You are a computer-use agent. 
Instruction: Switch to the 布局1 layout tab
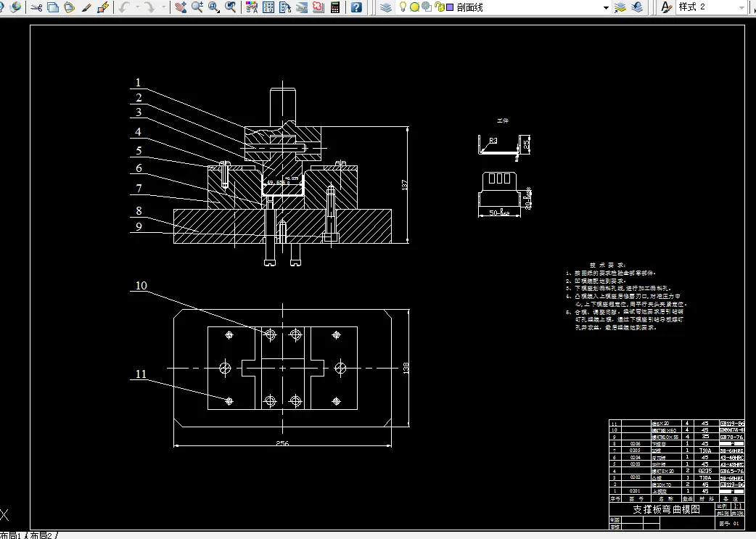[11, 535]
